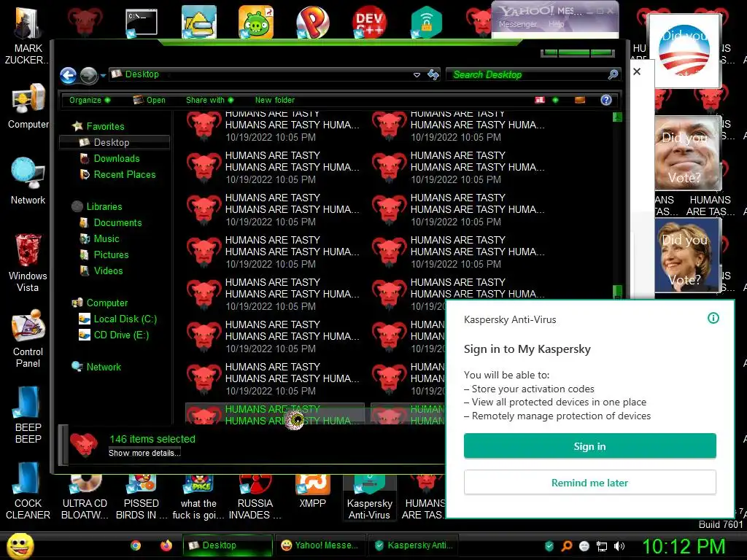Click the Obama logo Did you vote thumbnail
The image size is (747, 560).
point(684,52)
